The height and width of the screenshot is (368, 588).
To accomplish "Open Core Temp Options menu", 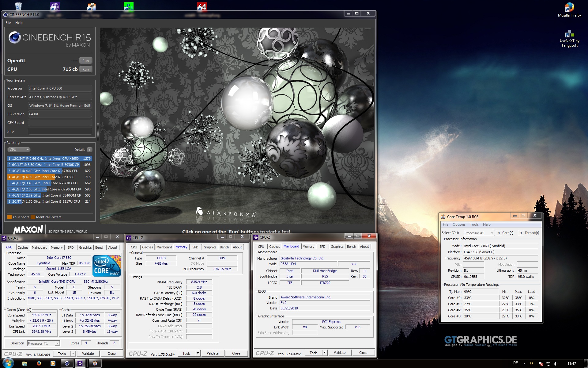I will click(459, 224).
